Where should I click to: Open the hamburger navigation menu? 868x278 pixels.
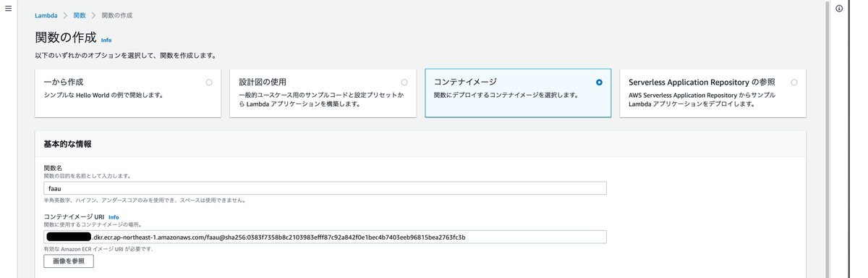coord(9,9)
